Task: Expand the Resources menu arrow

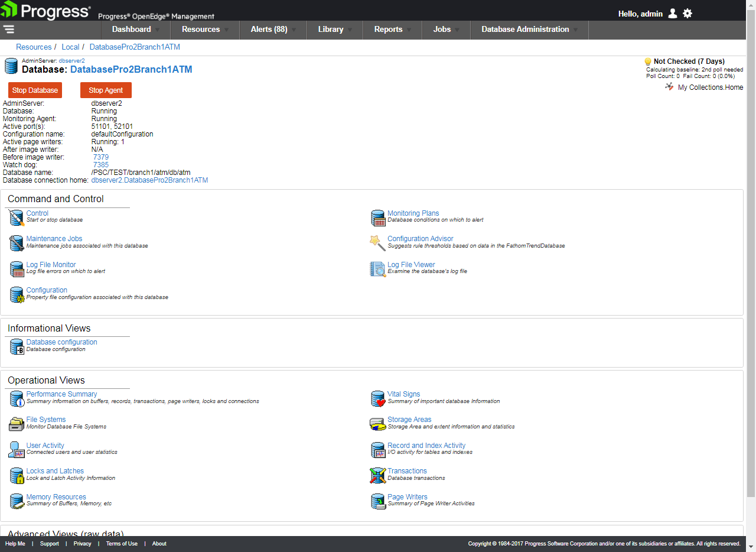Action: click(x=226, y=30)
